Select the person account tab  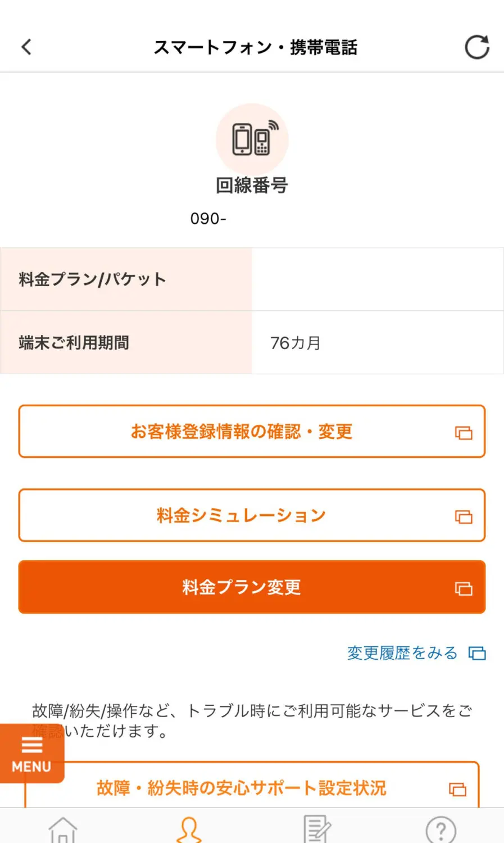coord(189,829)
